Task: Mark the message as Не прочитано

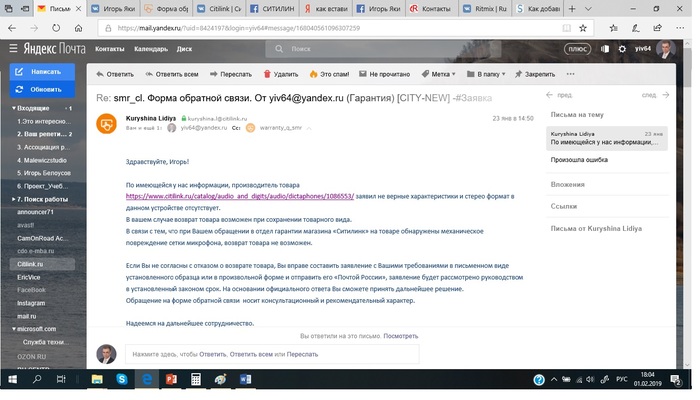Action: (x=383, y=74)
